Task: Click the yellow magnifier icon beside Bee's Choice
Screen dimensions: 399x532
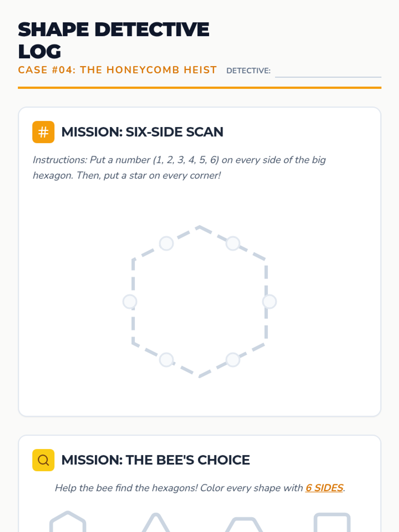Action: (x=43, y=460)
